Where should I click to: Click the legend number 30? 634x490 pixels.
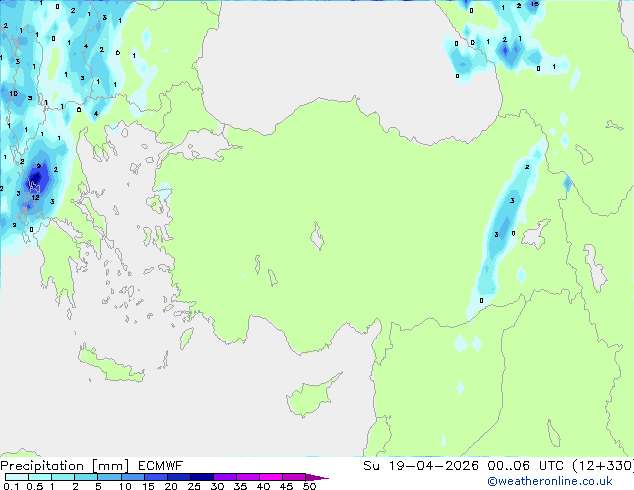coord(217,486)
